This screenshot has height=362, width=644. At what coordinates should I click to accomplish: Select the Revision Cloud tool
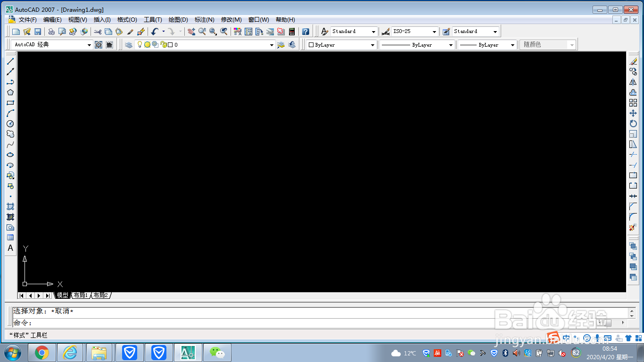[10, 134]
